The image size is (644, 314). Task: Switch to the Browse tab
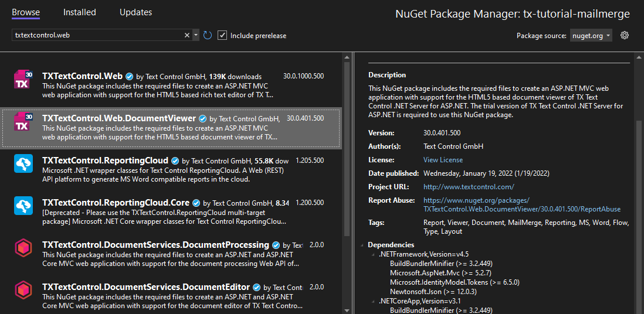click(x=25, y=12)
